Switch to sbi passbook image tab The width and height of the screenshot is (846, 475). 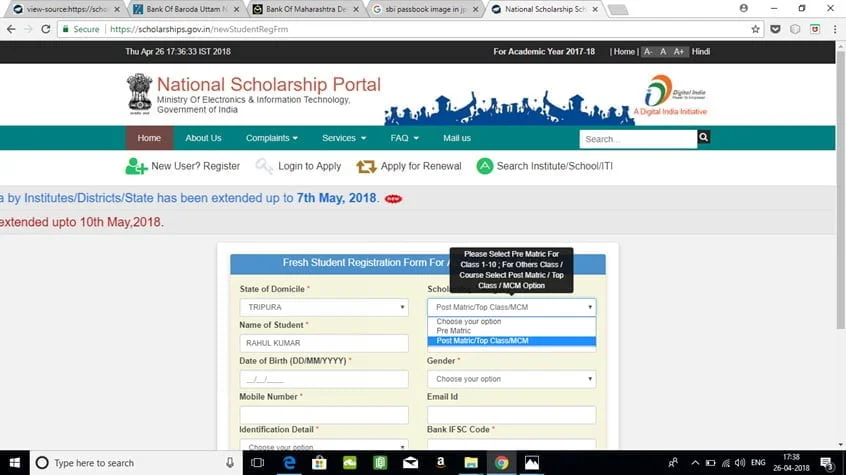point(425,9)
